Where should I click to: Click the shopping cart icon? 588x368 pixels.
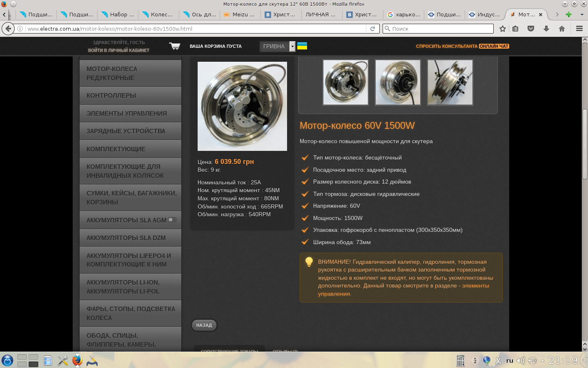[x=175, y=46]
